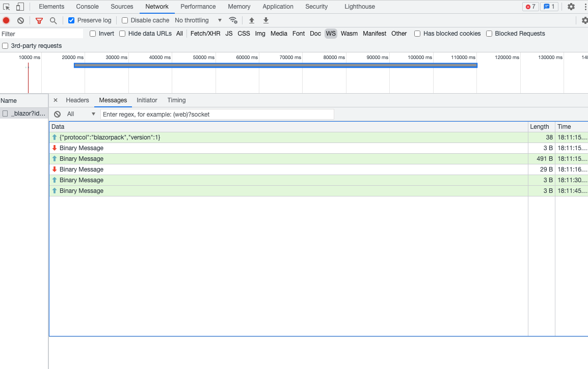Screen dimensions: 588x369
Task: Open the Security tab
Action: click(x=316, y=7)
